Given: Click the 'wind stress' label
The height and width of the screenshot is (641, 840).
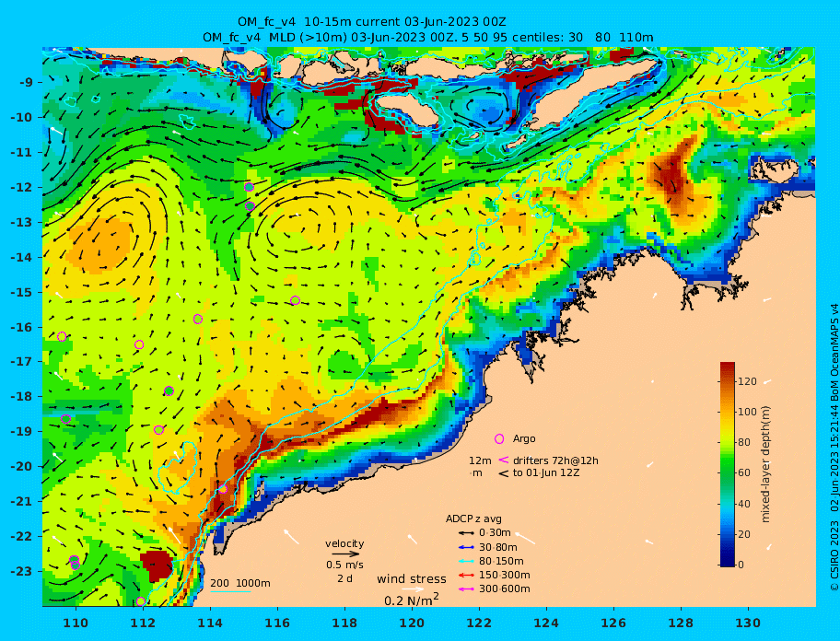Looking at the screenshot, I should [x=412, y=579].
